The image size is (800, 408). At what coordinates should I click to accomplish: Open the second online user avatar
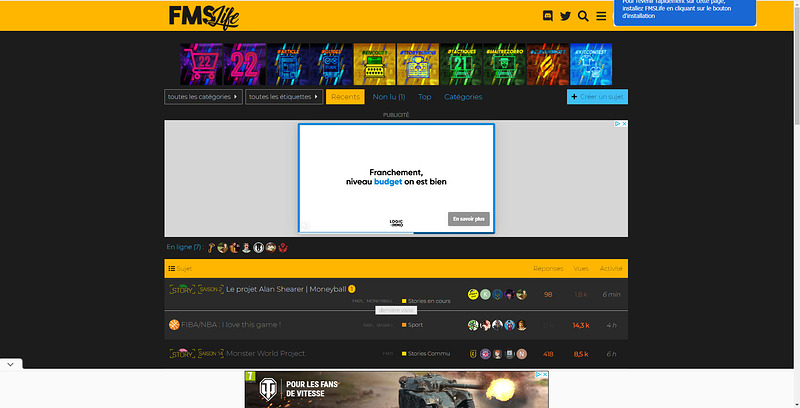click(222, 248)
